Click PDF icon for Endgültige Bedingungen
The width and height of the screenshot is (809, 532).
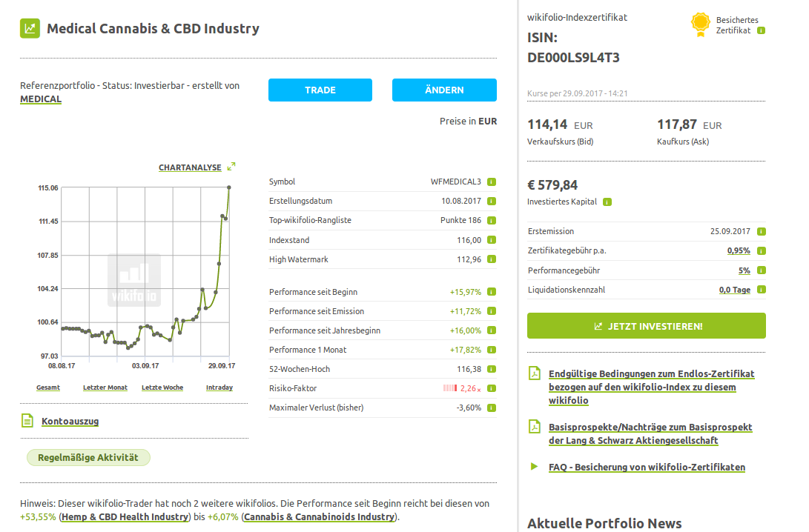tap(534, 373)
